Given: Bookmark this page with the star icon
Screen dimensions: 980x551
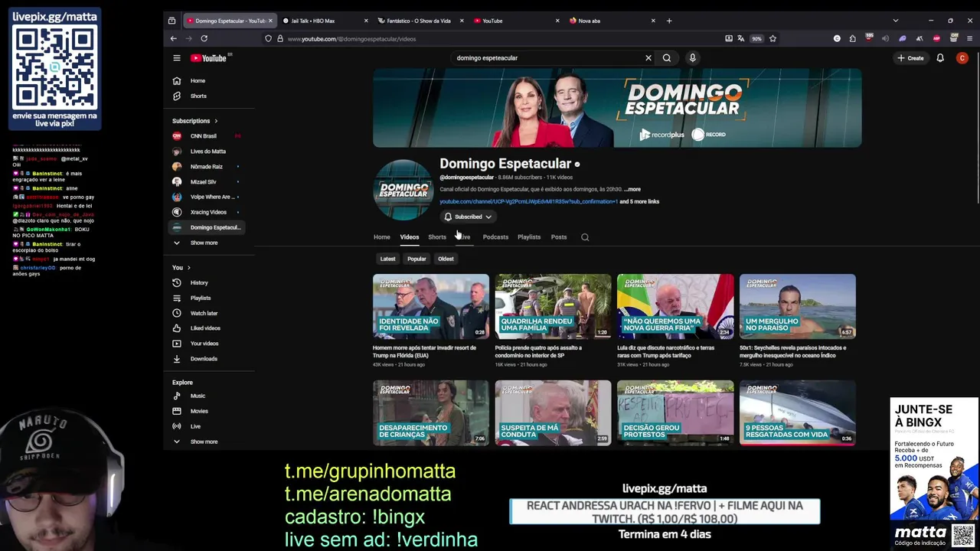Looking at the screenshot, I should [x=773, y=38].
